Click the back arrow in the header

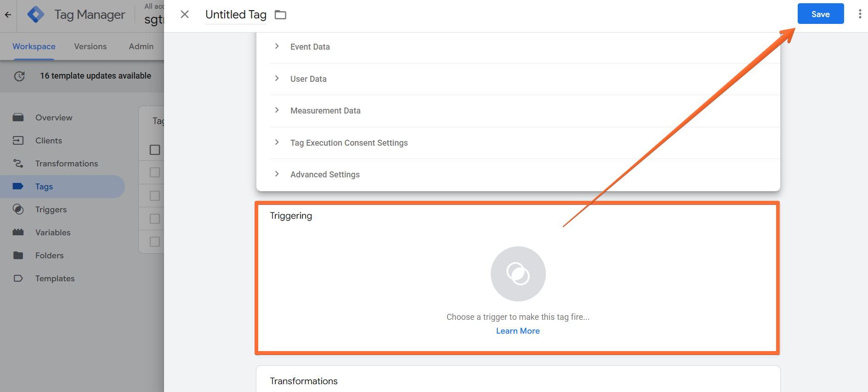point(8,15)
